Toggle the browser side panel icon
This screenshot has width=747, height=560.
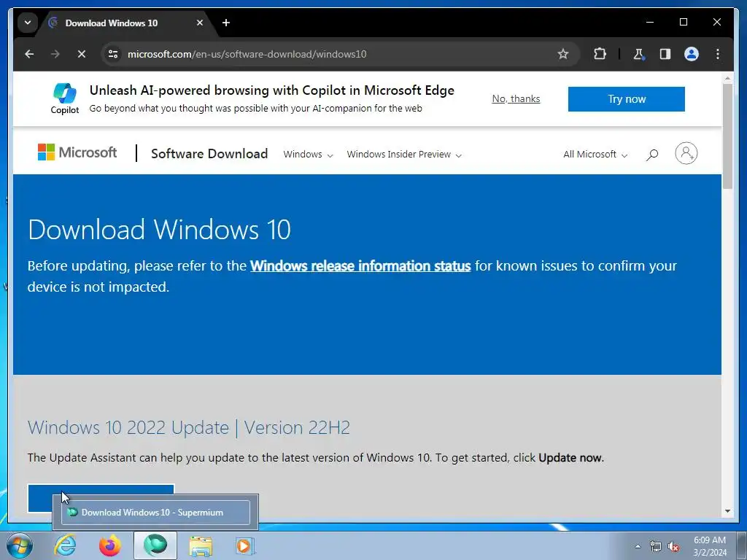click(x=665, y=54)
